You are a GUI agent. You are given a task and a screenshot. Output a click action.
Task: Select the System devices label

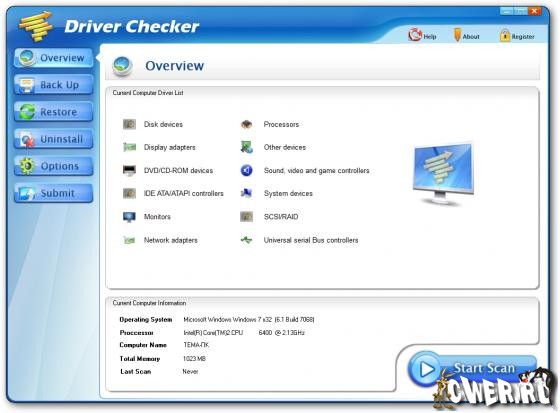[x=288, y=193]
